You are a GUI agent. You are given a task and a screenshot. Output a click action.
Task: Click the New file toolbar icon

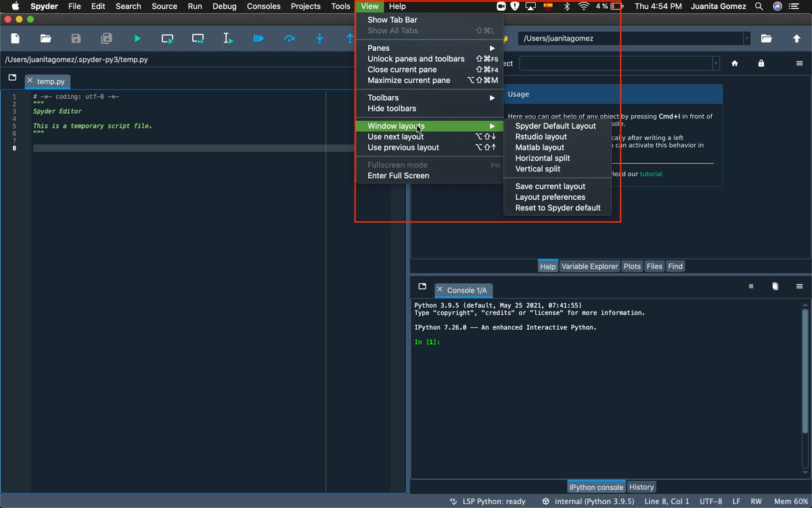pyautogui.click(x=16, y=39)
